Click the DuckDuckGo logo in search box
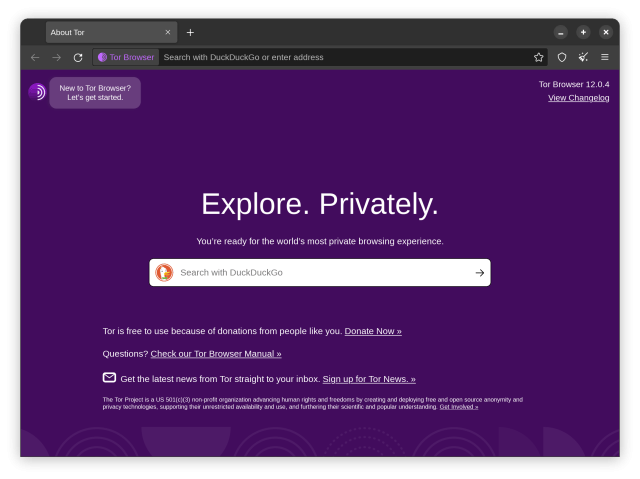 tap(164, 273)
